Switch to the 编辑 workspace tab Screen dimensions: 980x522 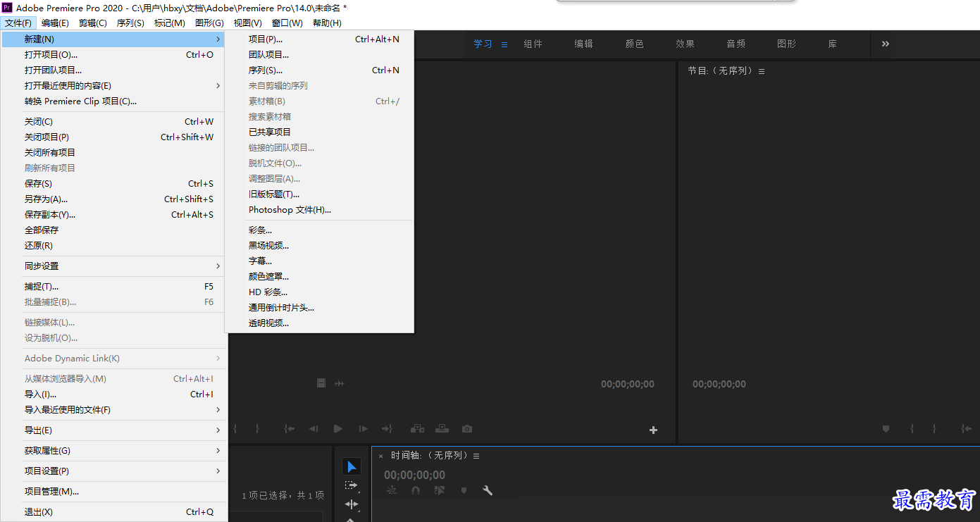click(x=583, y=44)
